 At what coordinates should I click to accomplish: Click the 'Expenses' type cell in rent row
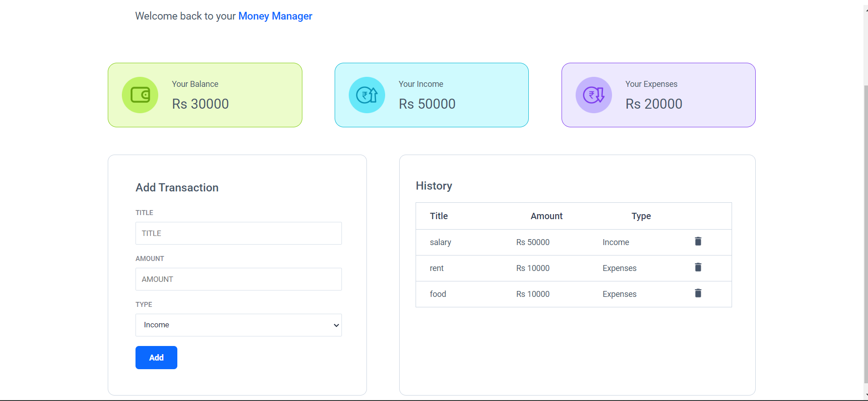(620, 268)
